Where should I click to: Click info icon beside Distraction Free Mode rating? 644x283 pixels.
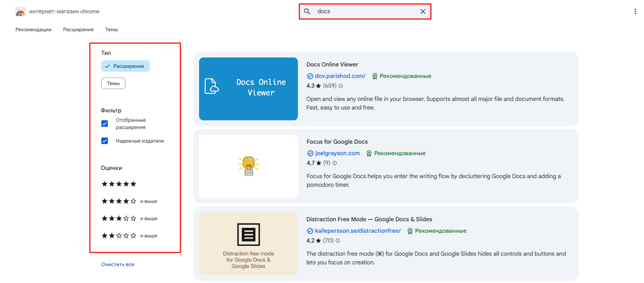(338, 241)
